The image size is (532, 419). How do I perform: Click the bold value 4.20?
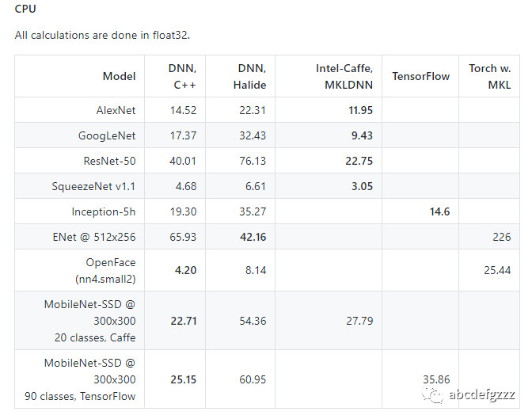coord(185,270)
